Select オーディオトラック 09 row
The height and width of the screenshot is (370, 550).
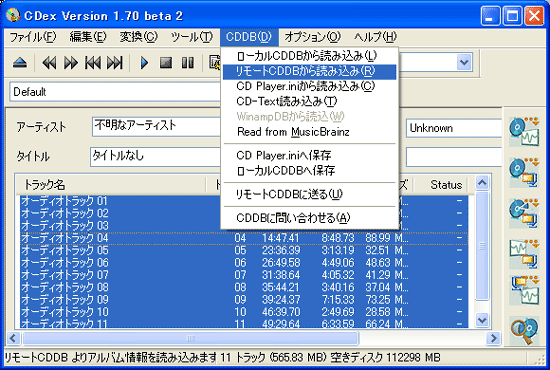pyautogui.click(x=244, y=300)
